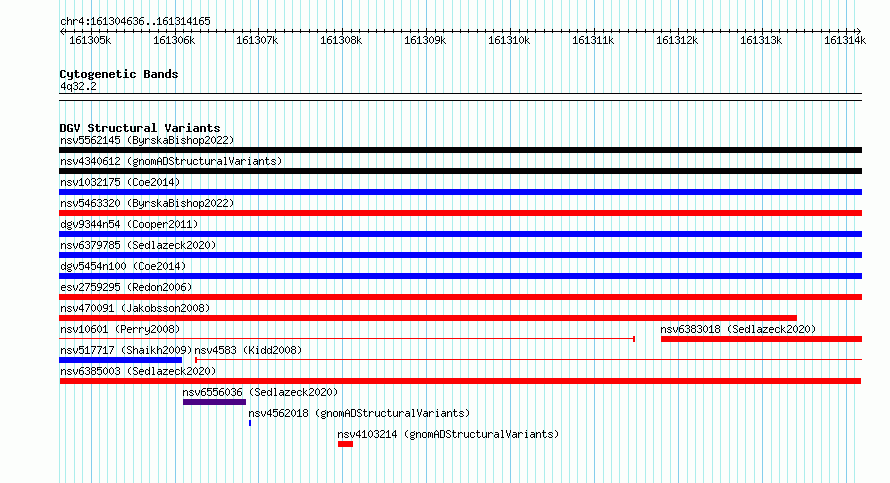Open nsv6385003 (Sedlazeck2020) label
This screenshot has height=483, width=890.
click(138, 371)
